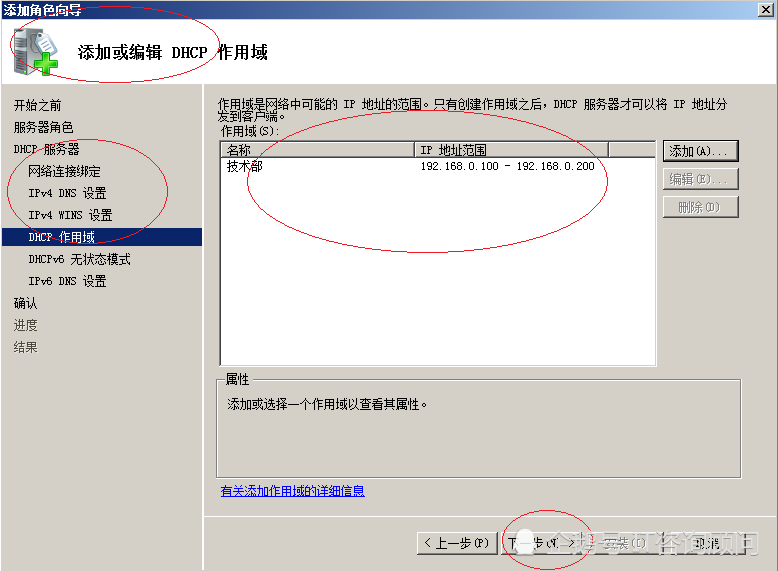Open DHCPv6 无状态模式 step
Screen dimensions: 778x571
(x=79, y=259)
